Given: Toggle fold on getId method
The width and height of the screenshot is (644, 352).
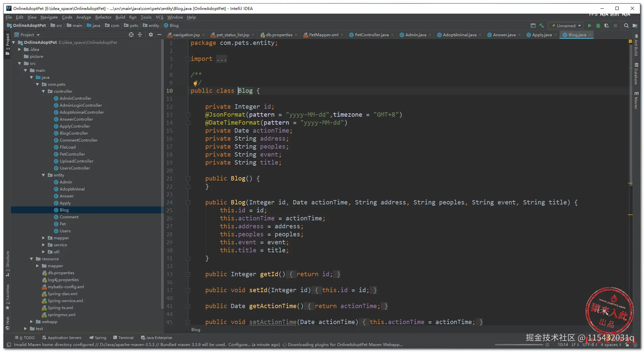Looking at the screenshot, I should pos(188,274).
